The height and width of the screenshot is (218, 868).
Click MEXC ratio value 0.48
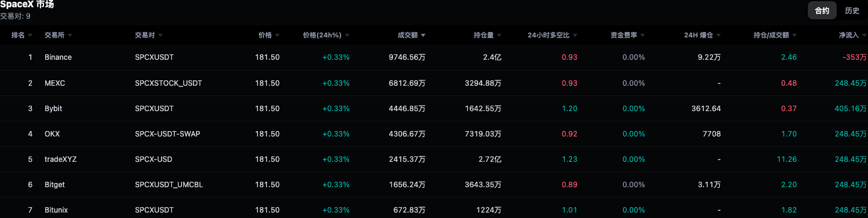(x=788, y=83)
